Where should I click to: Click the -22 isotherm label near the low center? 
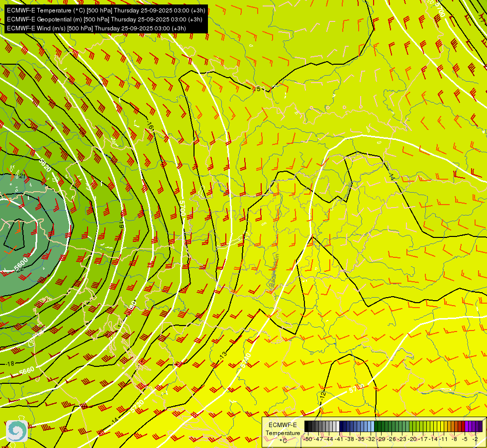pos(20,270)
